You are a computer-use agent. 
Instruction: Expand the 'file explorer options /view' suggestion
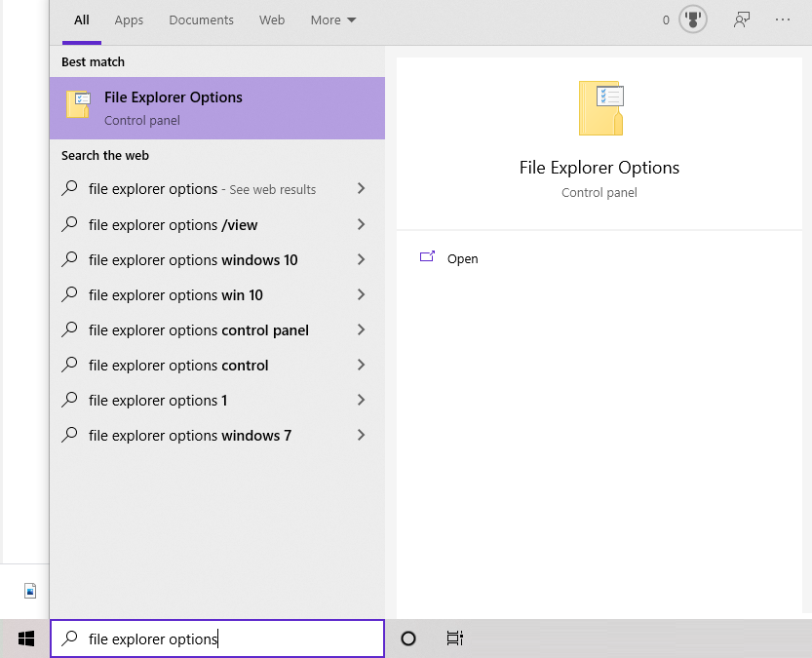point(360,224)
